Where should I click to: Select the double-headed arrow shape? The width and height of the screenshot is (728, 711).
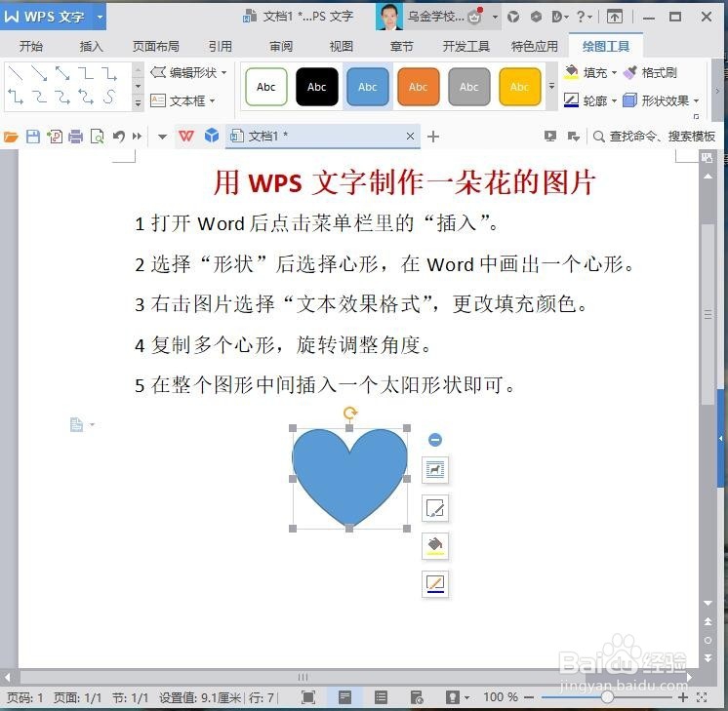click(62, 73)
